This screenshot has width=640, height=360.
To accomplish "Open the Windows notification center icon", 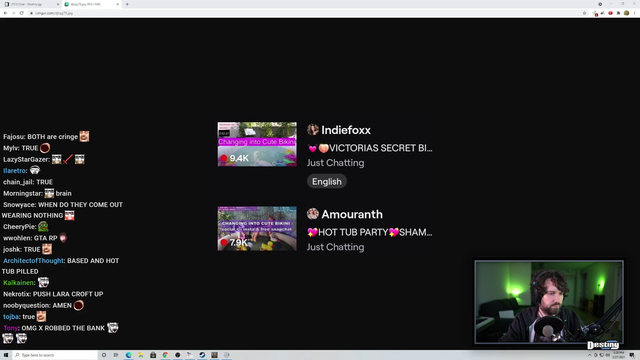I will (x=631, y=355).
